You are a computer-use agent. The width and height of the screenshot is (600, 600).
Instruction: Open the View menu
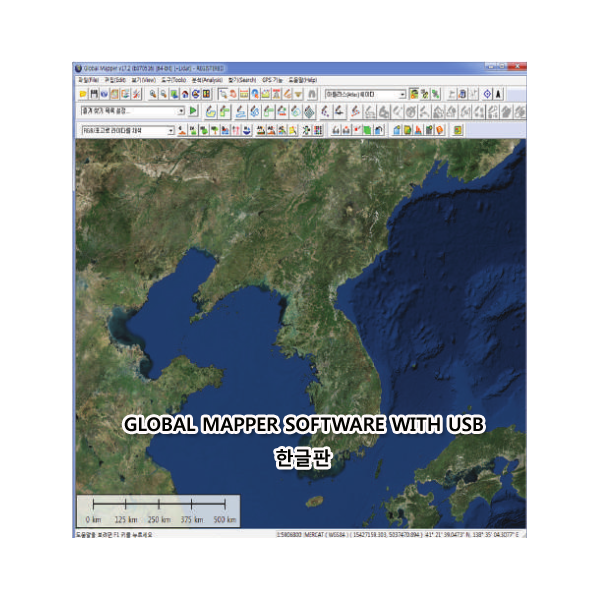142,79
